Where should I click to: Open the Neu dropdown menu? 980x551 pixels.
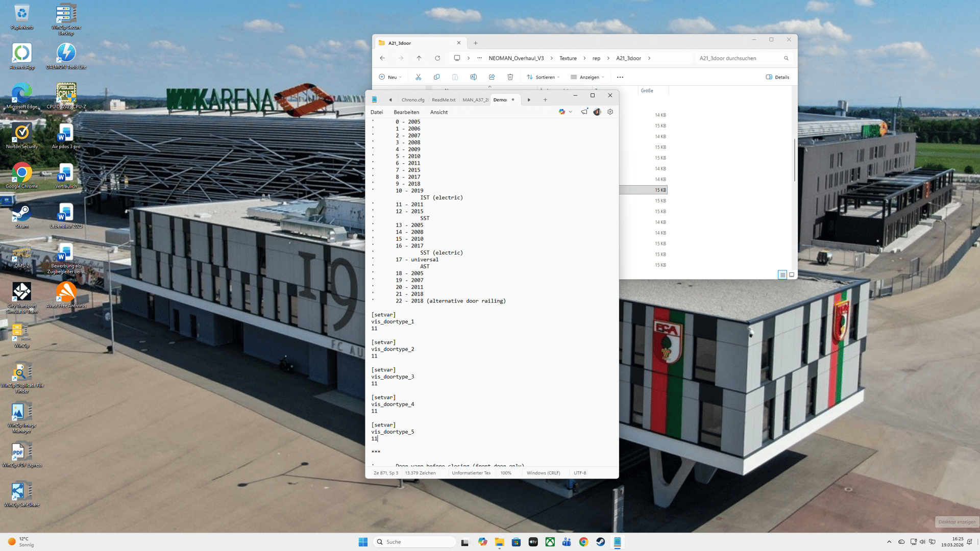pos(390,77)
